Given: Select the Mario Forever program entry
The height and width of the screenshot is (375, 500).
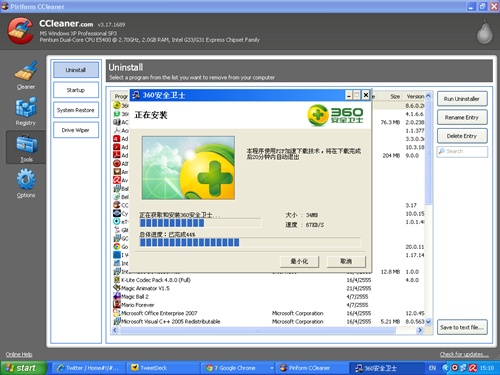Looking at the screenshot, I should pyautogui.click(x=137, y=305).
